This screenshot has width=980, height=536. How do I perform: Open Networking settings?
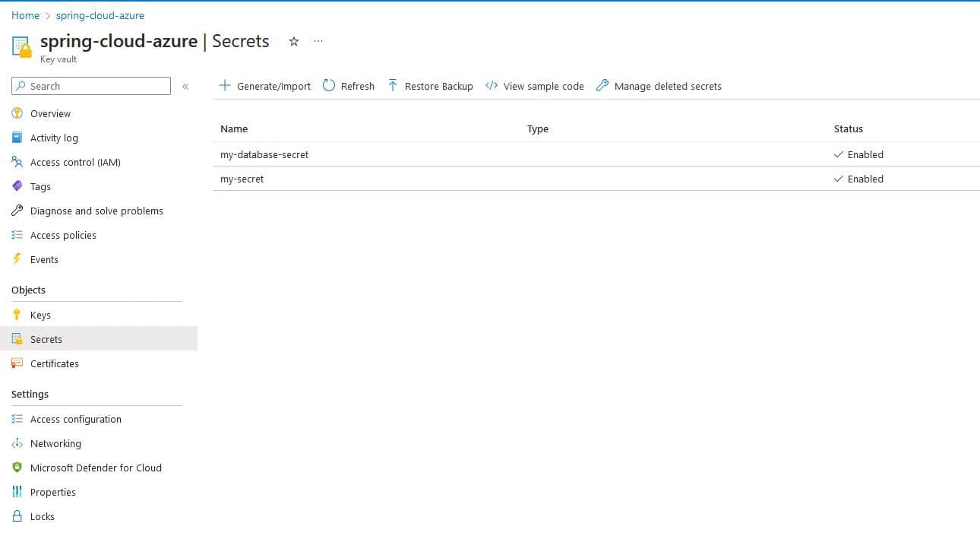pos(55,443)
